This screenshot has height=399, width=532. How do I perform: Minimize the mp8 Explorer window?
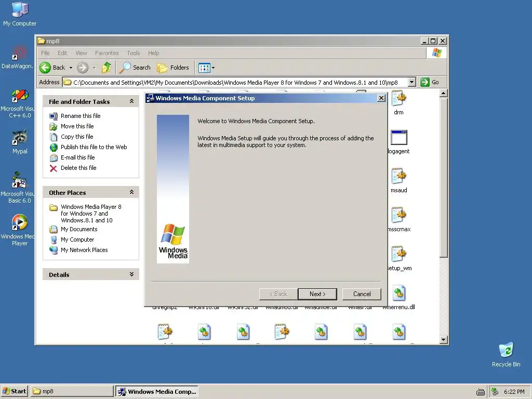click(424, 41)
